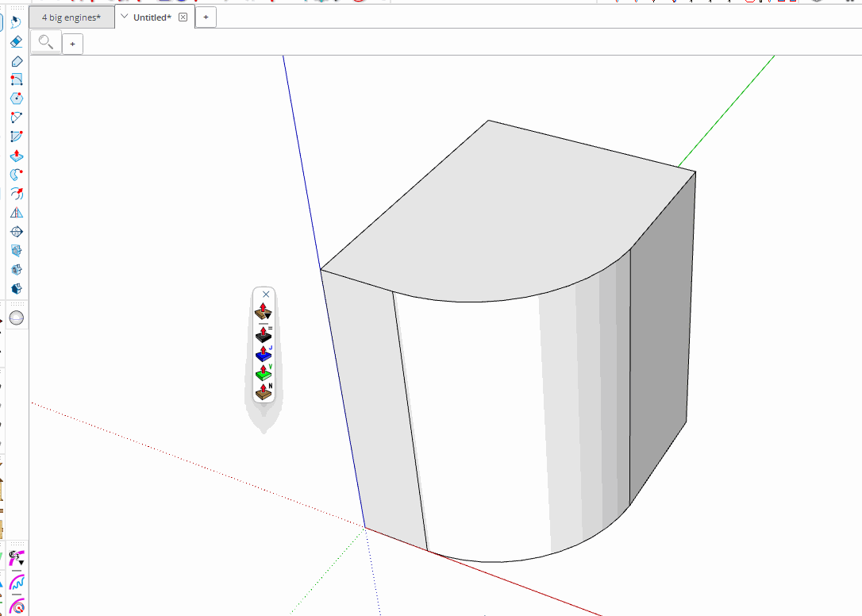Click the plus button beside search

(72, 44)
